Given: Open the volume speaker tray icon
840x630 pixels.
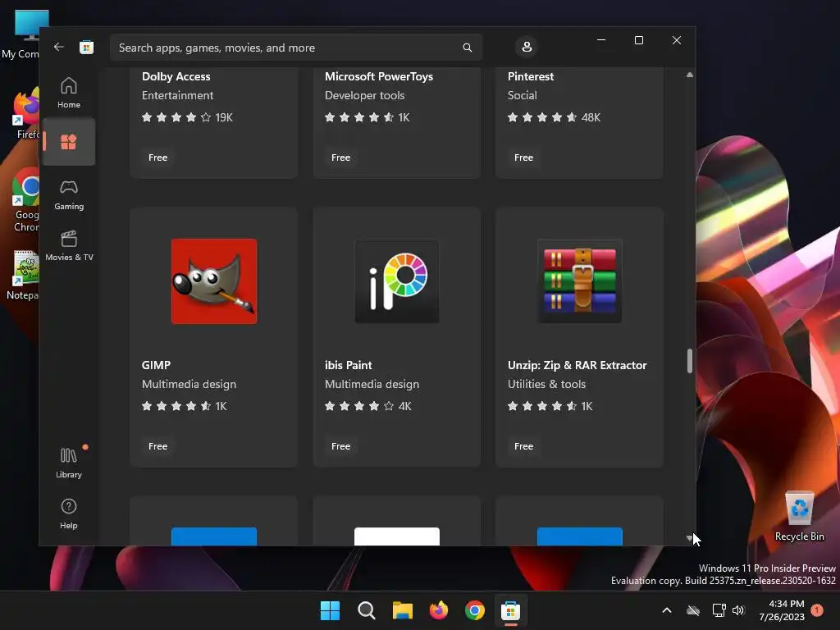Looking at the screenshot, I should click(x=739, y=610).
